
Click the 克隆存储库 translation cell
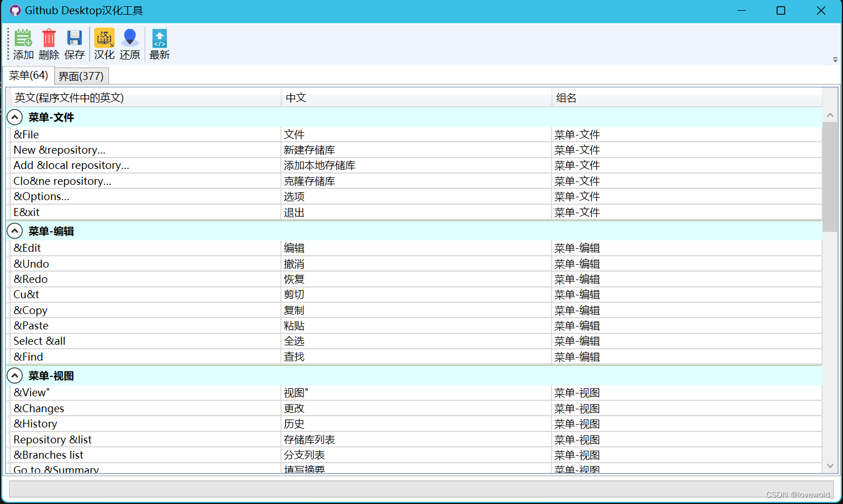click(416, 181)
